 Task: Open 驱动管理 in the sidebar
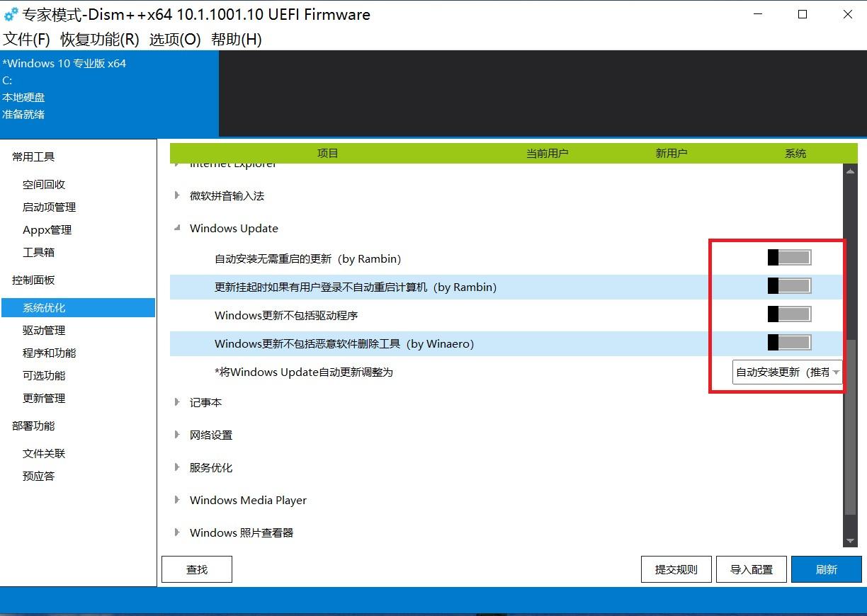[44, 330]
